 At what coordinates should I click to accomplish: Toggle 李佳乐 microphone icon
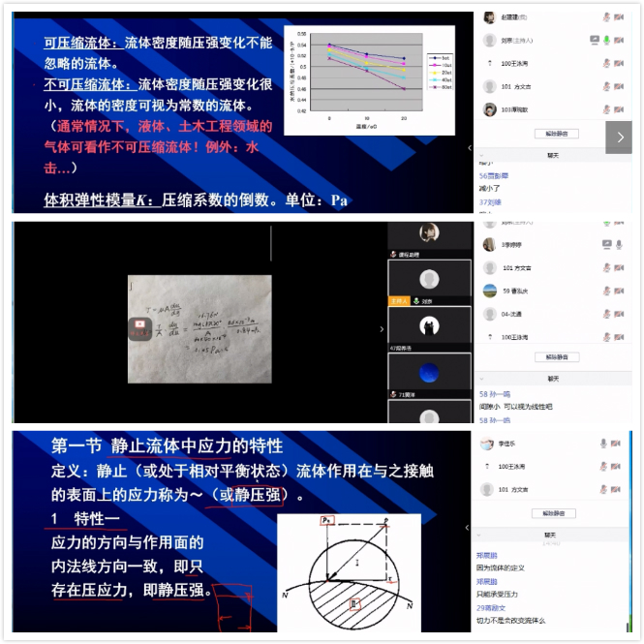603,444
